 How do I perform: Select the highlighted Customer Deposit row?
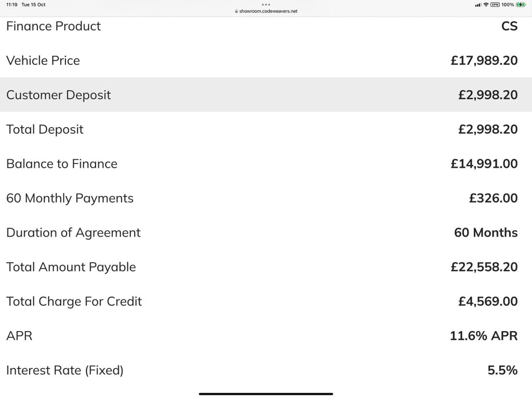[x=266, y=94]
